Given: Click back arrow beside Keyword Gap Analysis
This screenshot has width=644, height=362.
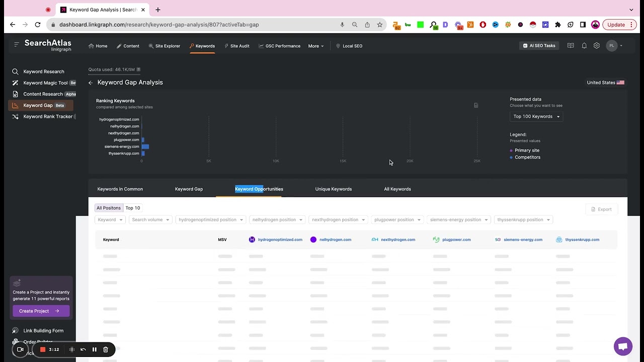Looking at the screenshot, I should tap(91, 83).
